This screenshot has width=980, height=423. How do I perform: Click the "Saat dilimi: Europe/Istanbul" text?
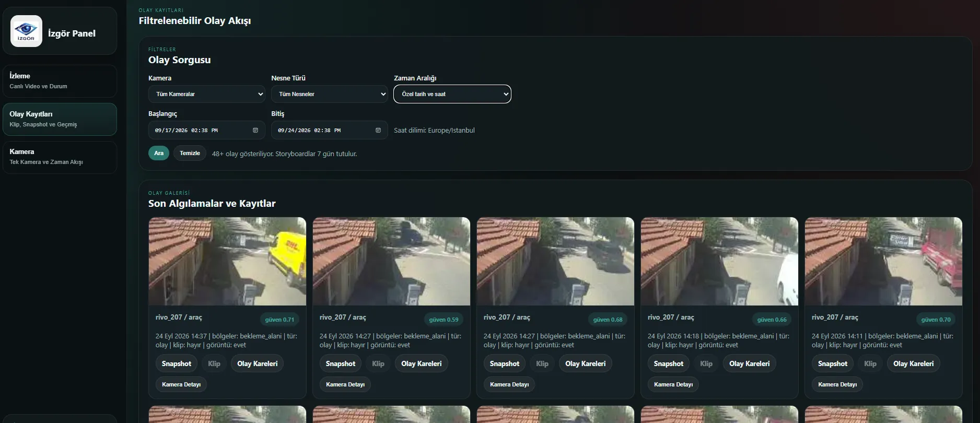(x=434, y=131)
